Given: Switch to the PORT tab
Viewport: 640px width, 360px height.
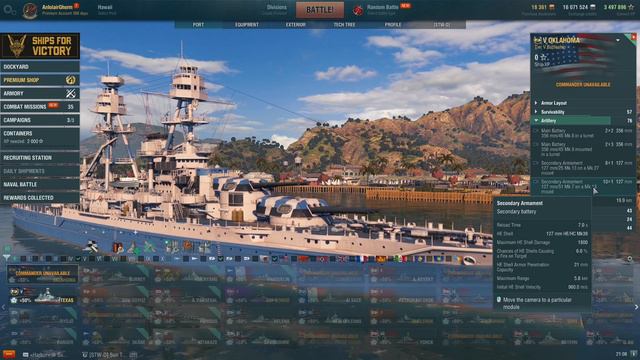Looking at the screenshot, I should pos(198,25).
